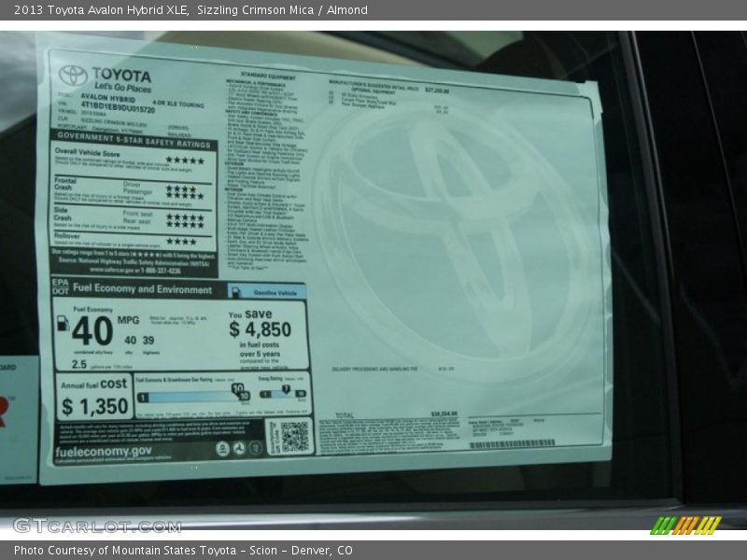Click the DOT triskelion logo at the label bottom
The image size is (747, 560).
coord(239,448)
